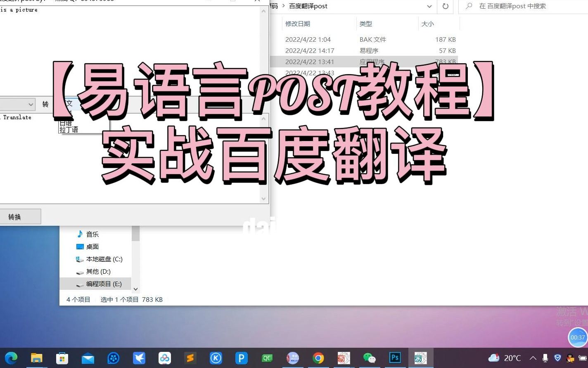Select 拉丁语 in the language list
Screen dimensions: 588x368
(69, 129)
